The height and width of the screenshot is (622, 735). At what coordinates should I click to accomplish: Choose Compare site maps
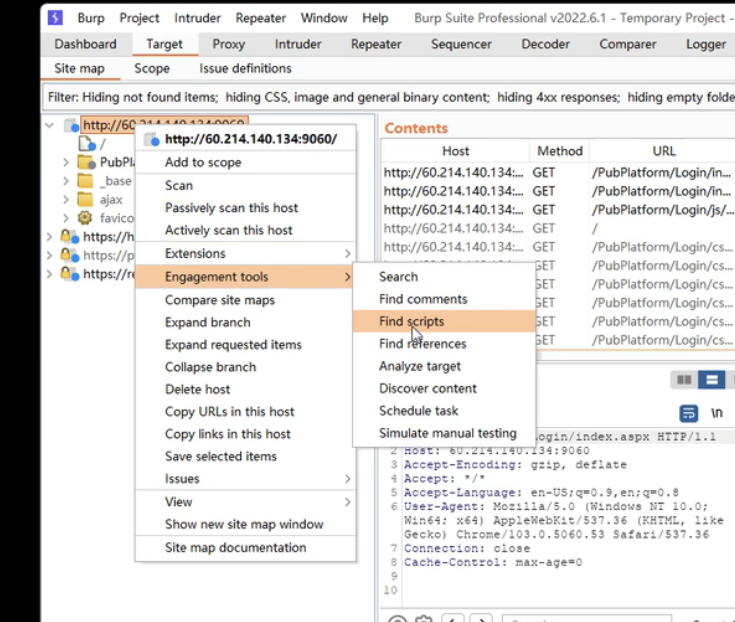246,300
